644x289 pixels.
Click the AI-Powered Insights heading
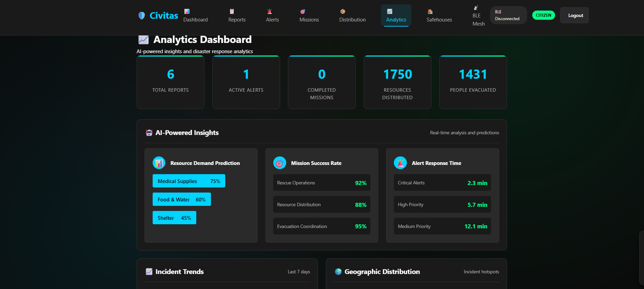pyautogui.click(x=187, y=133)
